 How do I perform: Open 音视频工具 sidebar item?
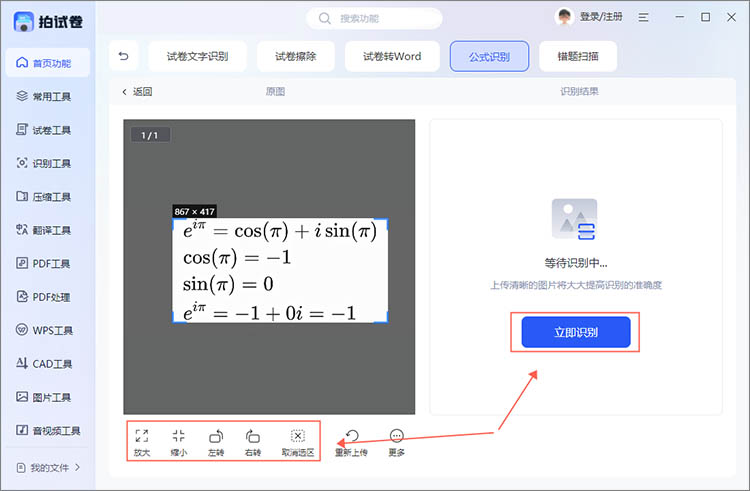tap(47, 431)
